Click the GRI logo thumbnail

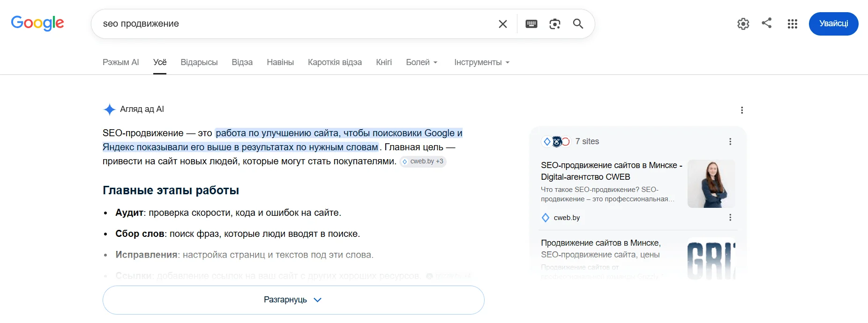711,258
